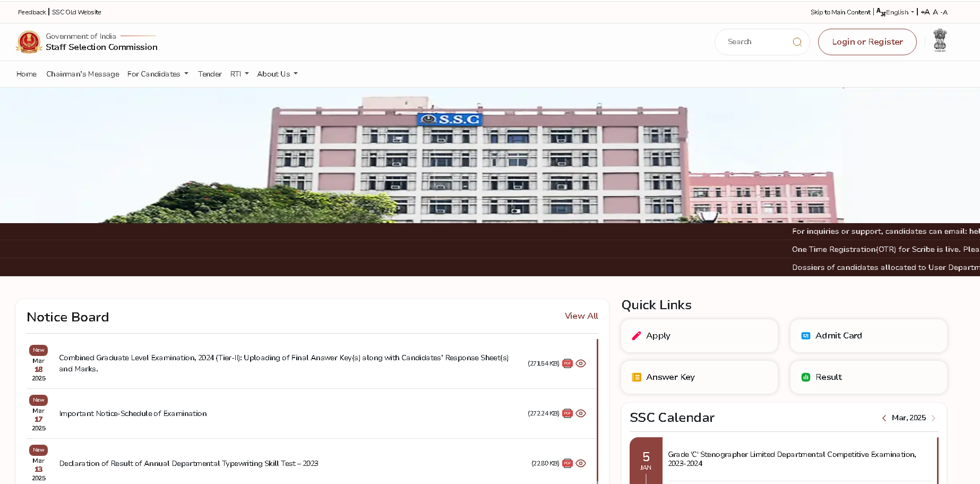Expand the For Candidates dropdown menu
The height and width of the screenshot is (484, 980).
[x=158, y=74]
